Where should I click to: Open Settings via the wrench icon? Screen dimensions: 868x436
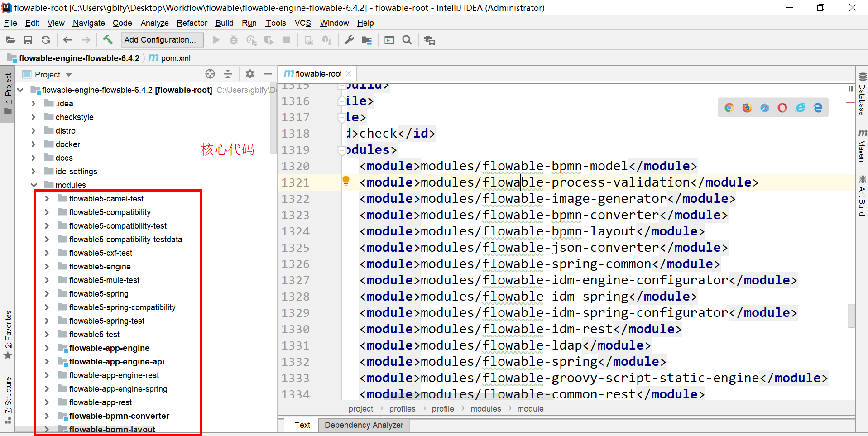pyautogui.click(x=349, y=40)
